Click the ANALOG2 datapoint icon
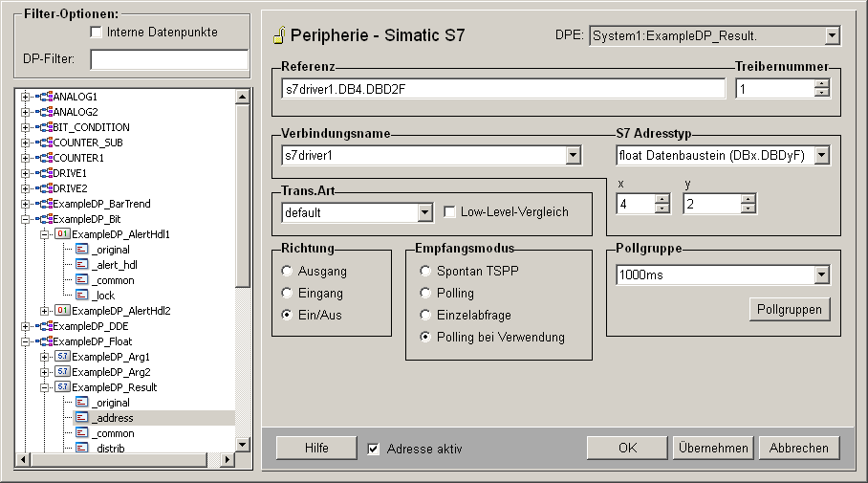 [x=45, y=112]
